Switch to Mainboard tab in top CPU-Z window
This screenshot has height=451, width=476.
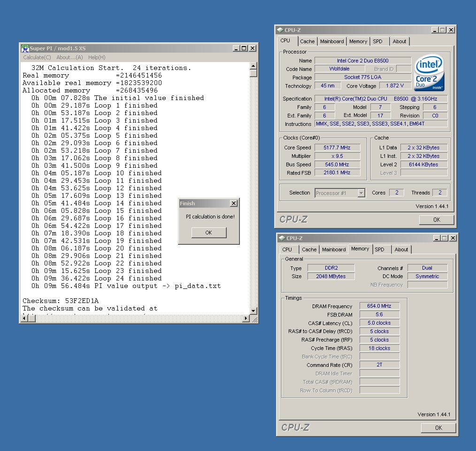332,41
